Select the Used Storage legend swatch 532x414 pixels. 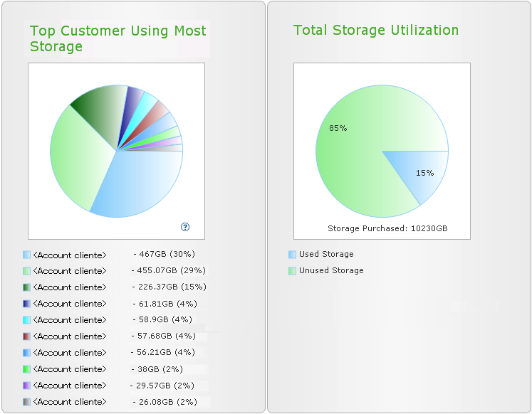(292, 254)
